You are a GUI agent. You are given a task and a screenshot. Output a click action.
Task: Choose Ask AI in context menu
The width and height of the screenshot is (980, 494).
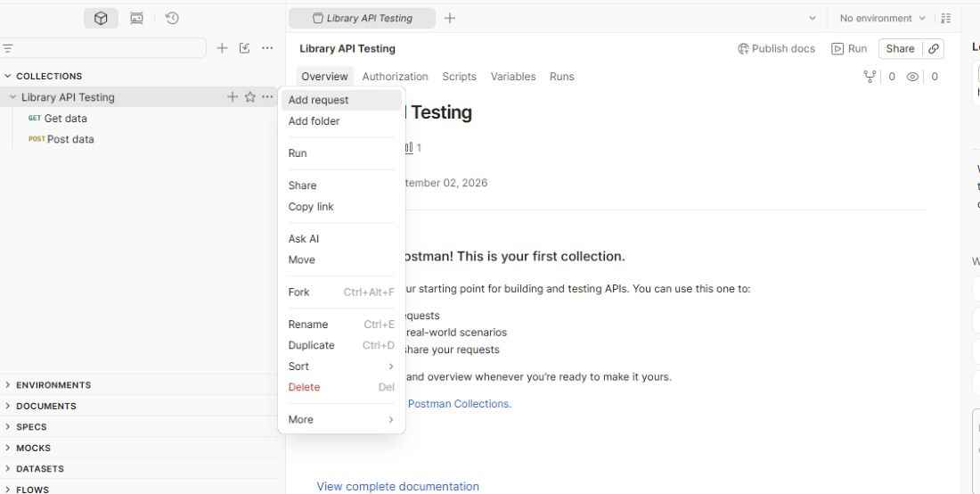341,239
